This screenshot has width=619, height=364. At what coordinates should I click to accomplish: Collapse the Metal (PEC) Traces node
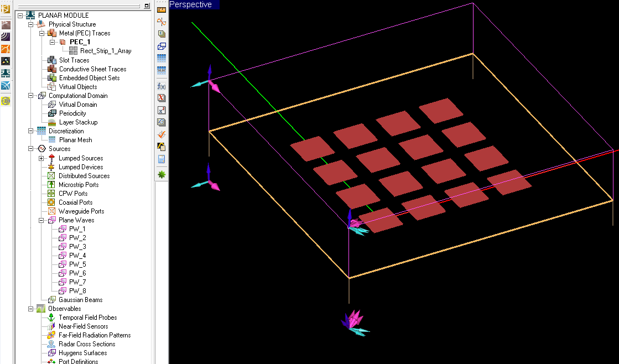(x=41, y=33)
